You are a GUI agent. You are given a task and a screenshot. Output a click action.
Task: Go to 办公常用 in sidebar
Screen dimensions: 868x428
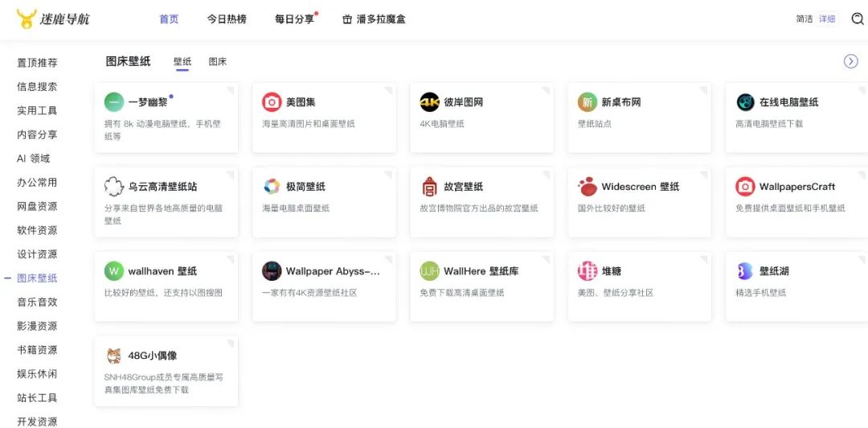37,183
